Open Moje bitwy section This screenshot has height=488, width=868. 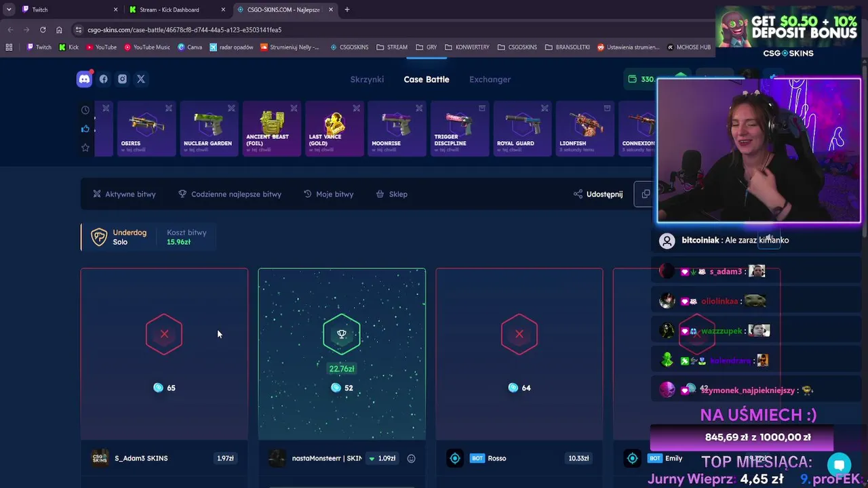coord(328,194)
